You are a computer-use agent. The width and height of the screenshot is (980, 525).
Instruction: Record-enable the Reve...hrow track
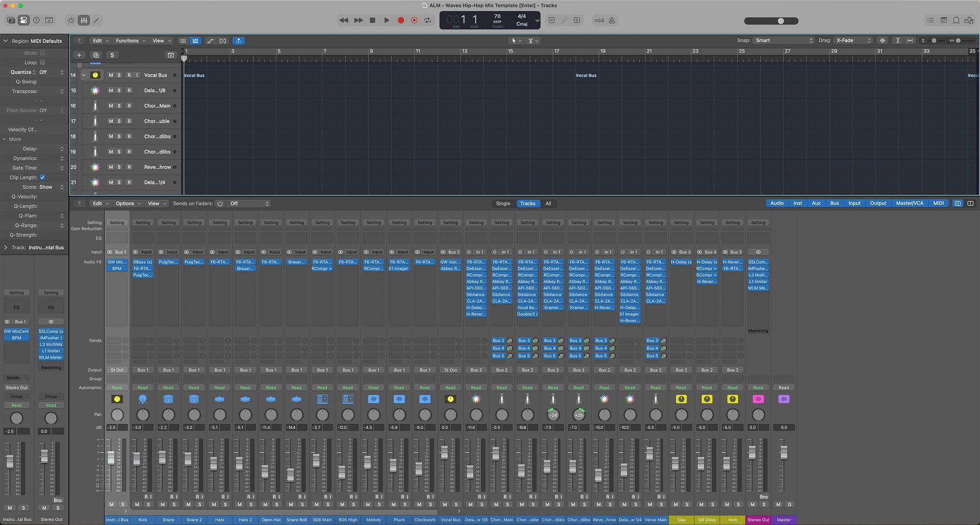(x=129, y=167)
